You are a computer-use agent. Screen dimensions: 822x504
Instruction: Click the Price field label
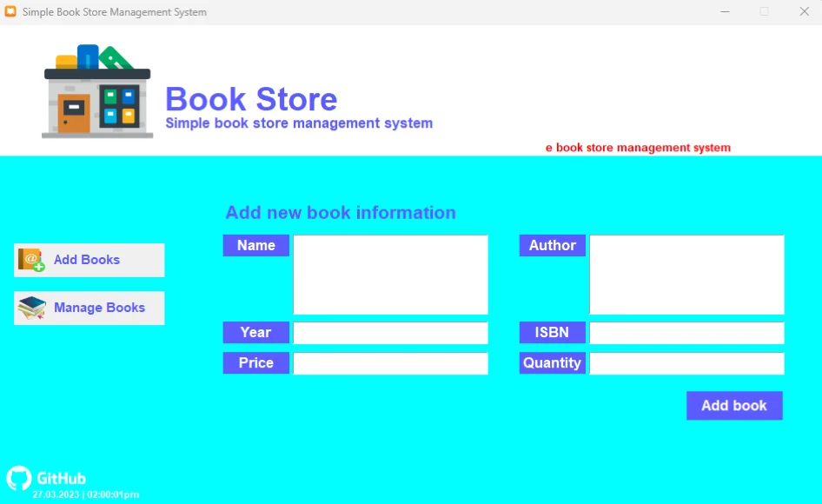pos(256,363)
